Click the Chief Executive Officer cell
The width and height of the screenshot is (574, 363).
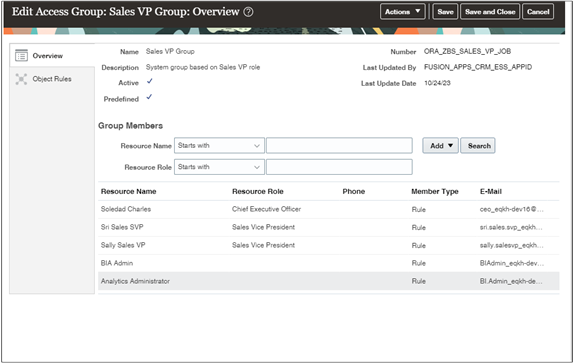[266, 209]
